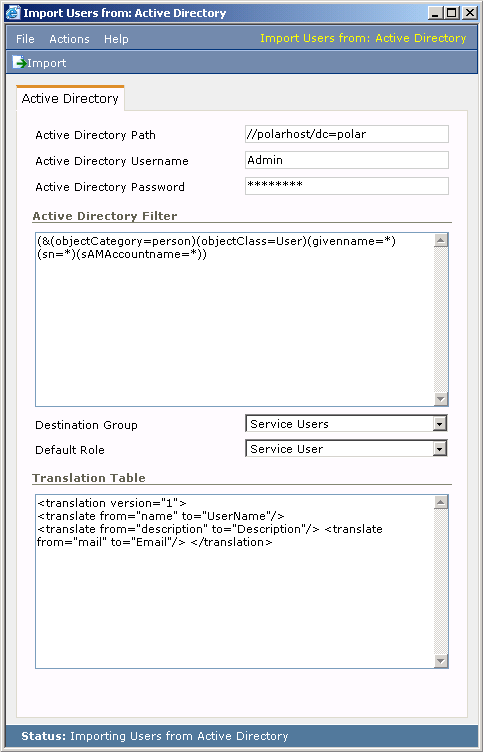Open the File menu
Viewport: 483px width, 752px height.
point(25,39)
